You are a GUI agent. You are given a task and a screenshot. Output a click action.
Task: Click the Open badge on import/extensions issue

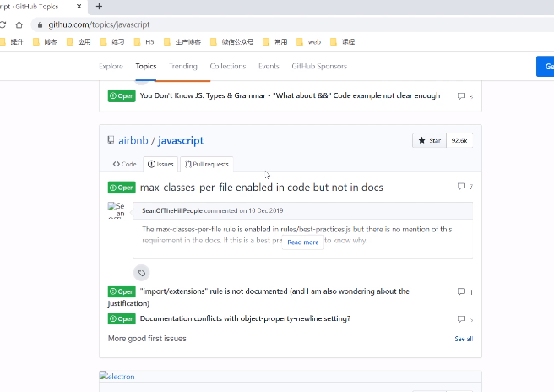pos(122,291)
